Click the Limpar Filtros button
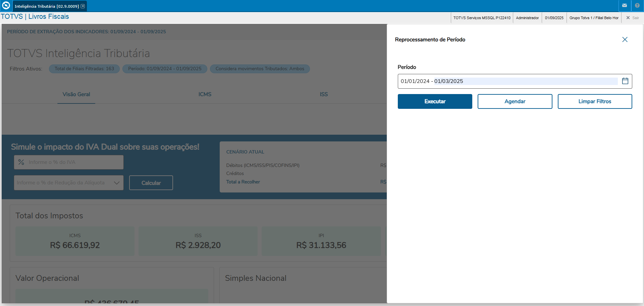 [x=595, y=101]
